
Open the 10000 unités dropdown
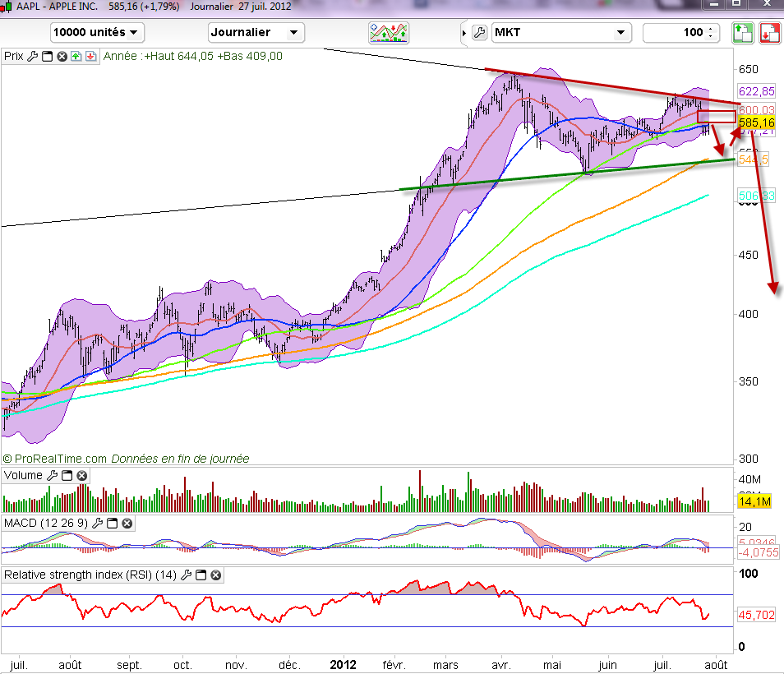pyautogui.click(x=97, y=32)
